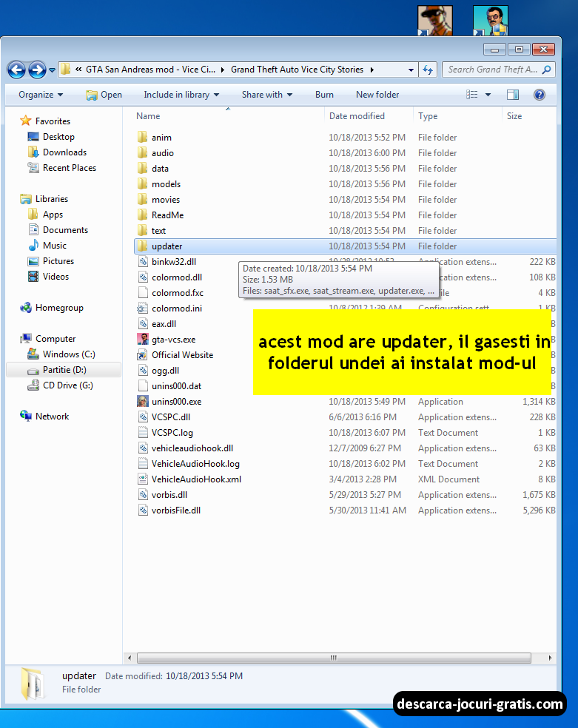Select unins000.dat file
The image size is (578, 728).
click(176, 386)
